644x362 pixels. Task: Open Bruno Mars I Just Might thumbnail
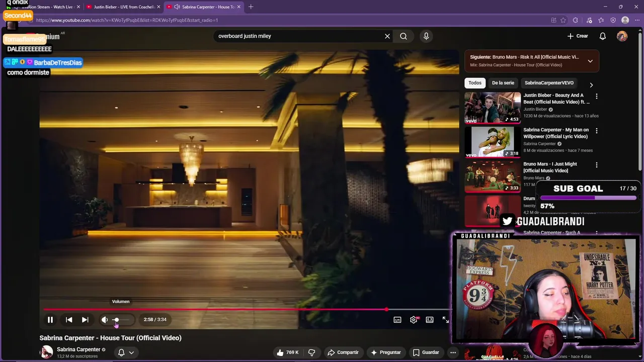[x=493, y=176]
